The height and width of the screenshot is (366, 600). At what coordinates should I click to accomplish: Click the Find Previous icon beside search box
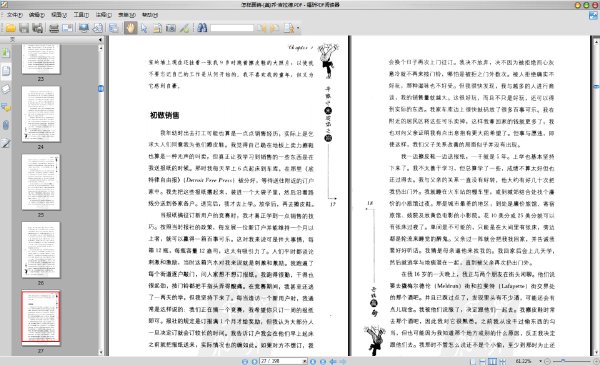[262, 28]
